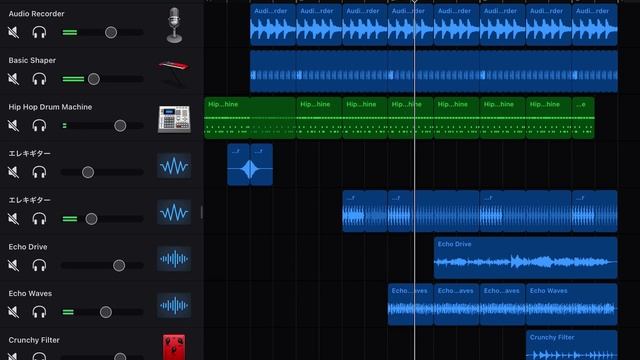640x360 pixels.
Task: Open the Echo Waves audio waveform icon
Action: click(x=174, y=305)
